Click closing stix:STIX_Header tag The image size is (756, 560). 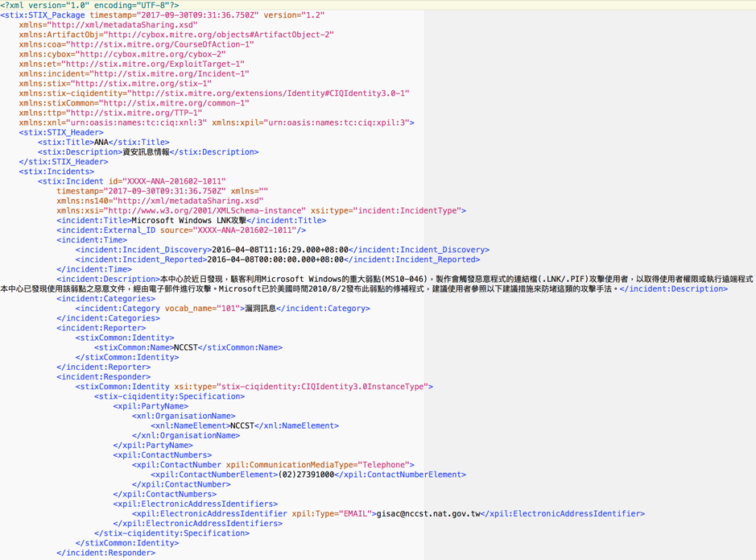[64, 162]
